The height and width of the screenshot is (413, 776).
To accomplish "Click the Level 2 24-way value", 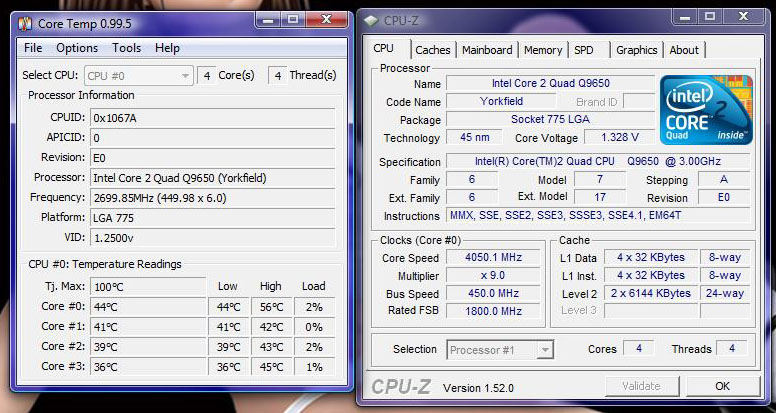I will click(725, 293).
